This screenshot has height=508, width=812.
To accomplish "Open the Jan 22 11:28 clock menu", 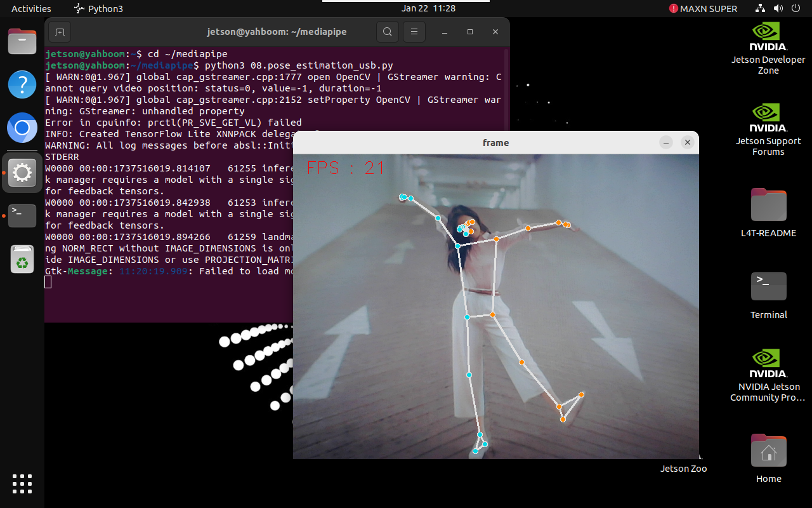I will click(x=428, y=9).
